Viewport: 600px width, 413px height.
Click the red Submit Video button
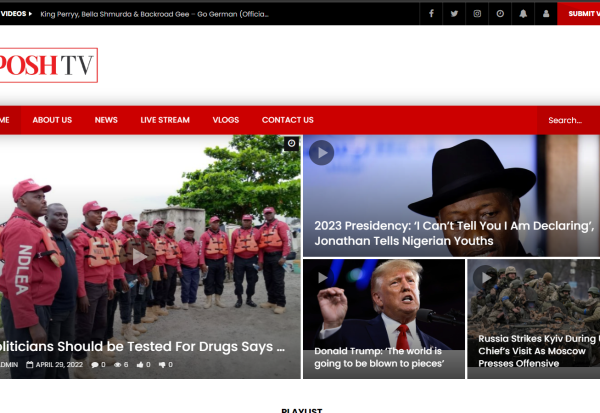[579, 14]
